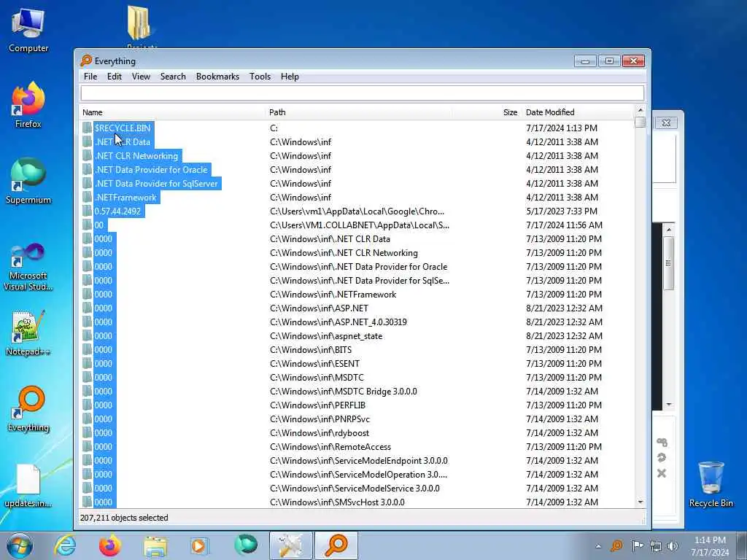Click the results list scrollbar thumb

(x=640, y=122)
